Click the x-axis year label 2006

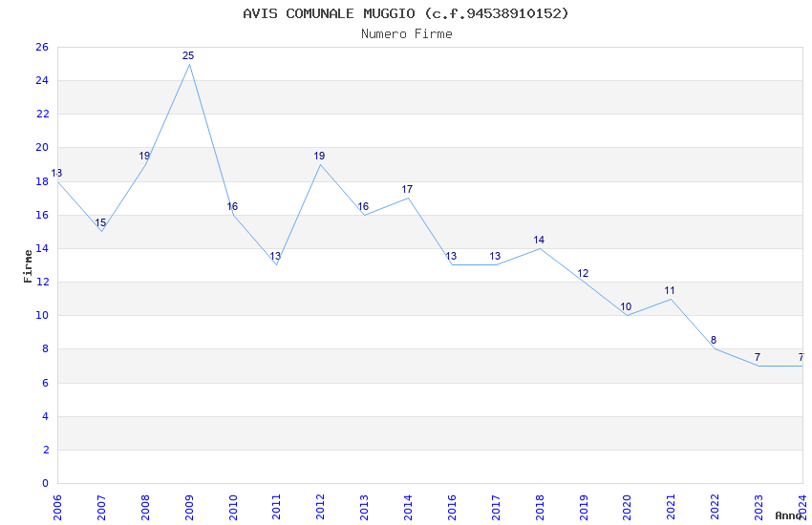click(x=57, y=508)
